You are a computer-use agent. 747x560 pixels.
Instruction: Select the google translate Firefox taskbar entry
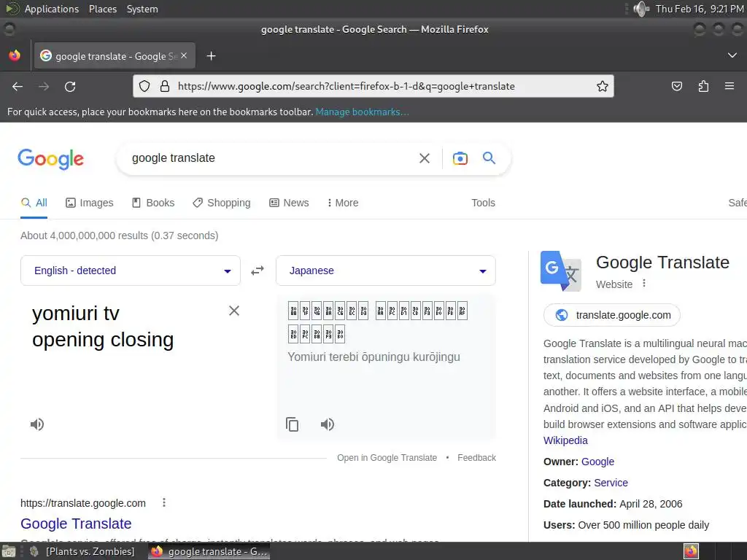click(209, 551)
